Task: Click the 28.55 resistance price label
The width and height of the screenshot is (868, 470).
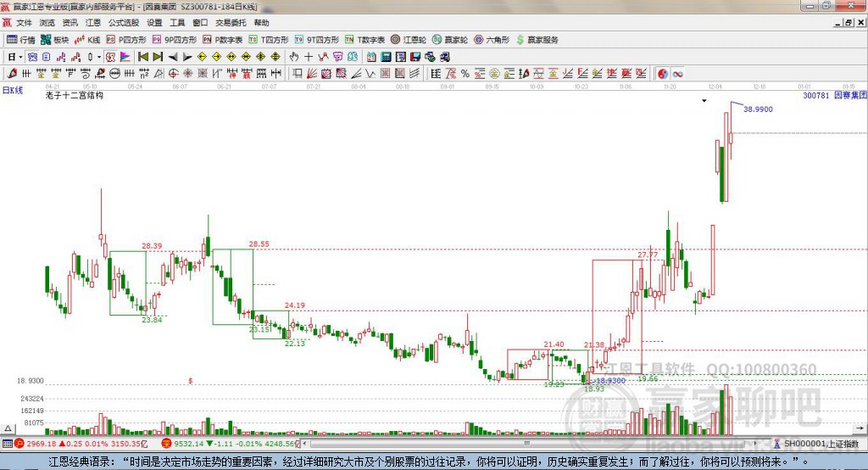Action: [259, 243]
